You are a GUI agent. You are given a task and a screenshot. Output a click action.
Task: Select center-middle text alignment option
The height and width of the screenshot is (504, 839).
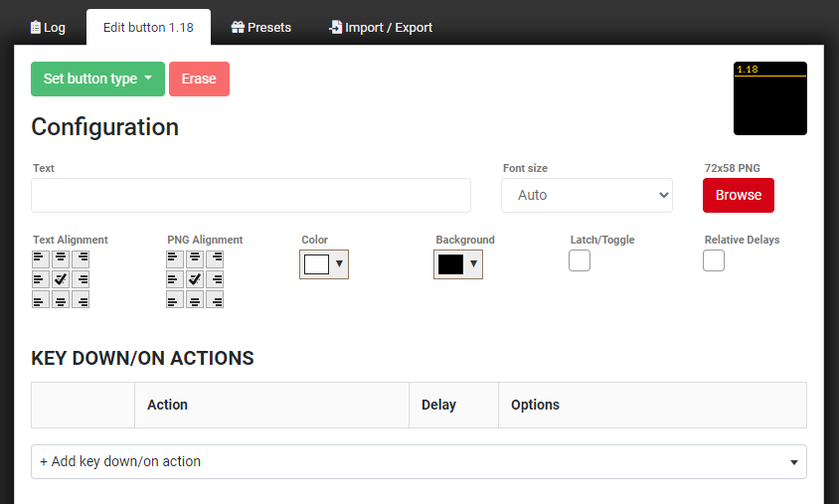tap(61, 279)
